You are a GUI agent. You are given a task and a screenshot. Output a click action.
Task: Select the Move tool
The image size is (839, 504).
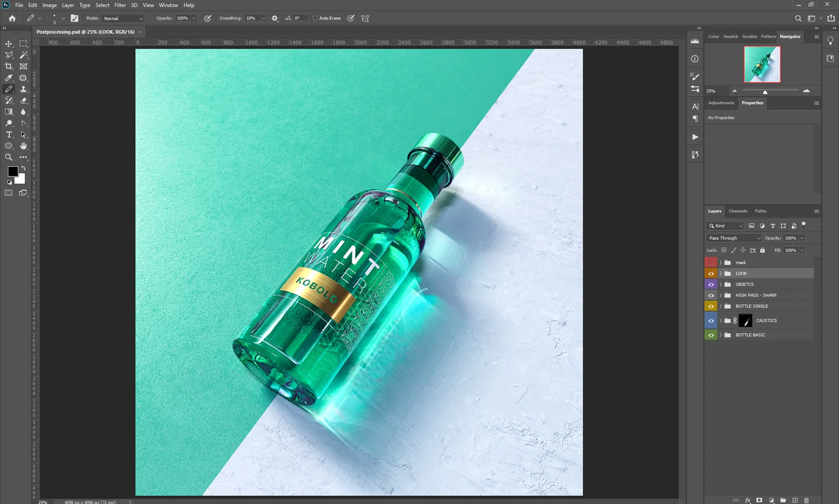pos(8,43)
